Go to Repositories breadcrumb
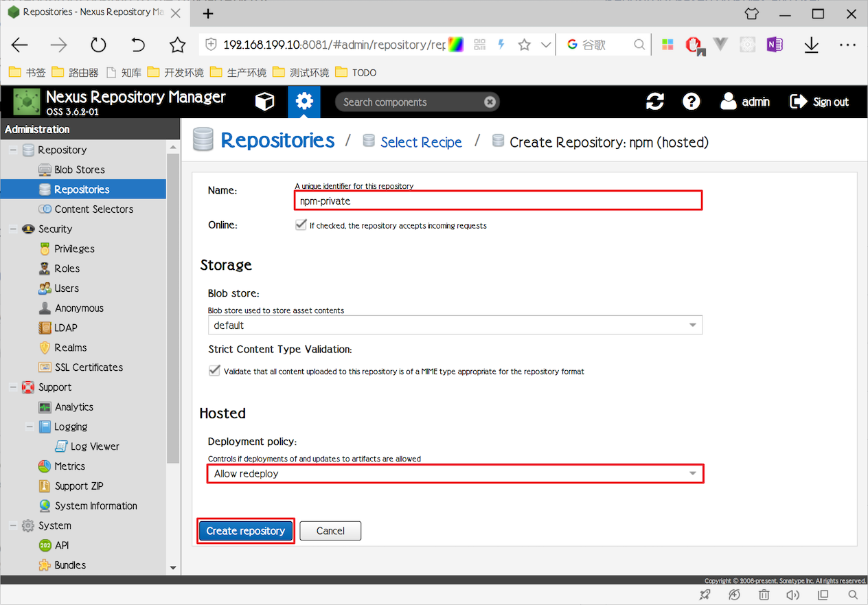868x605 pixels. tap(277, 141)
